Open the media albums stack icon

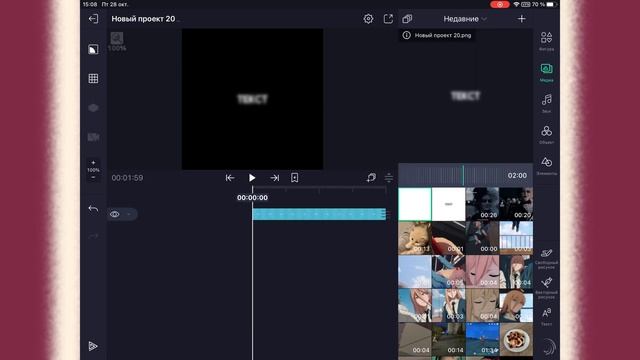407,19
